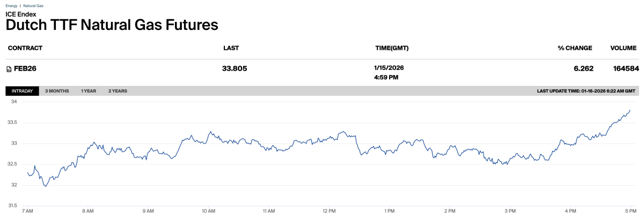Switch to the 1 YEAR chart tab
644x219 pixels.
click(89, 91)
